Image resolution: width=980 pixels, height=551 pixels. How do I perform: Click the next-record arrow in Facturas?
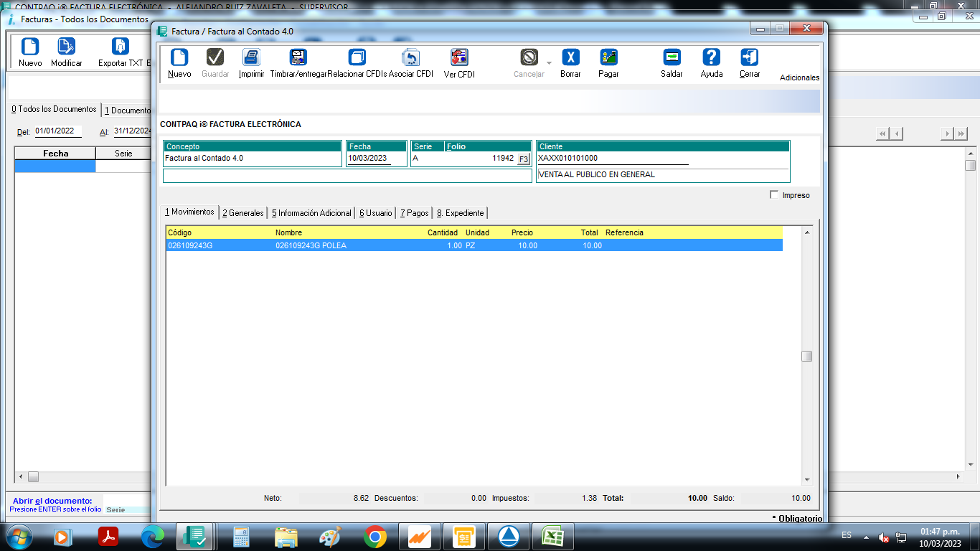click(x=946, y=133)
